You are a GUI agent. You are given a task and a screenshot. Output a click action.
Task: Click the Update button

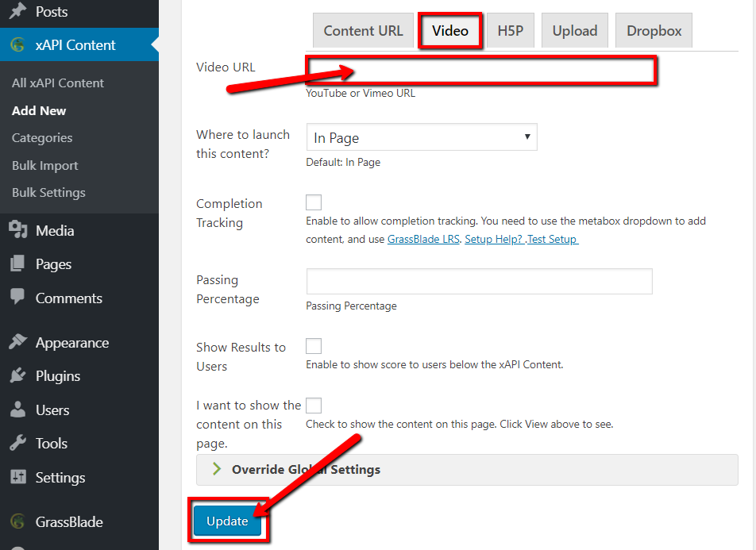coord(228,521)
